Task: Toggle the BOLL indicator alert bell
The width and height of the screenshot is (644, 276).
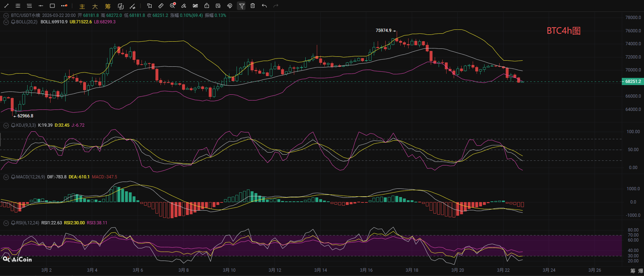Action: point(13,22)
